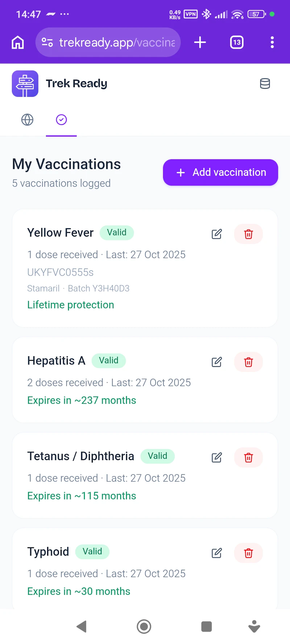290x644 pixels.
Task: Delete the Hepatitis A vaccination record
Action: 248,362
